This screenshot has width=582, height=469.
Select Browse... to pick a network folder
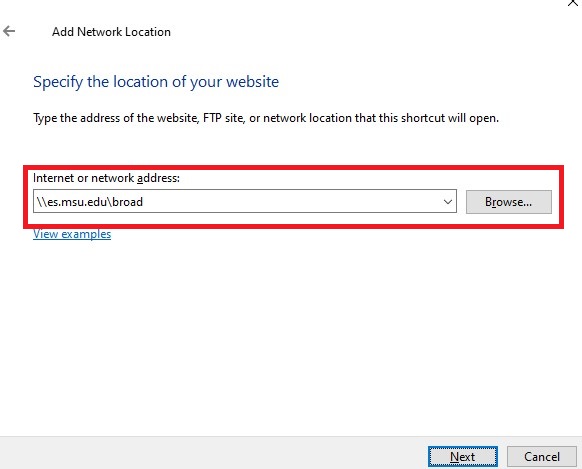(509, 202)
